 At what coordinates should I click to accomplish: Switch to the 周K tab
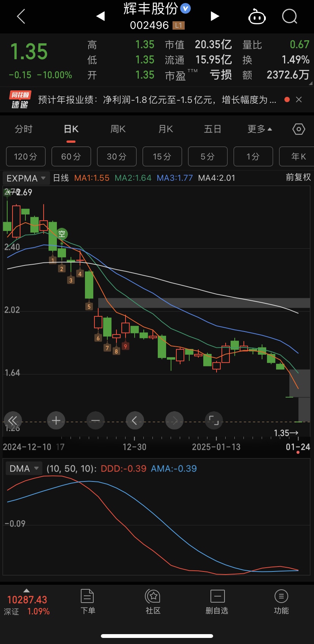pos(118,129)
